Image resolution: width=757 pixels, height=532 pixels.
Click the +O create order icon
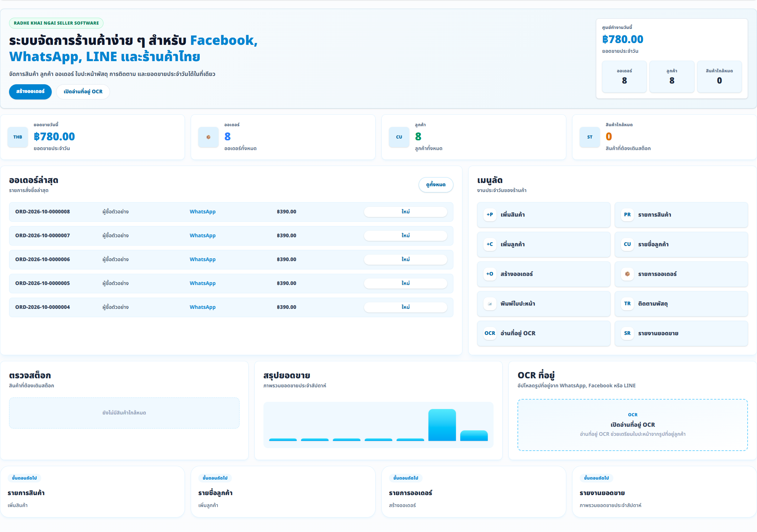(x=490, y=274)
